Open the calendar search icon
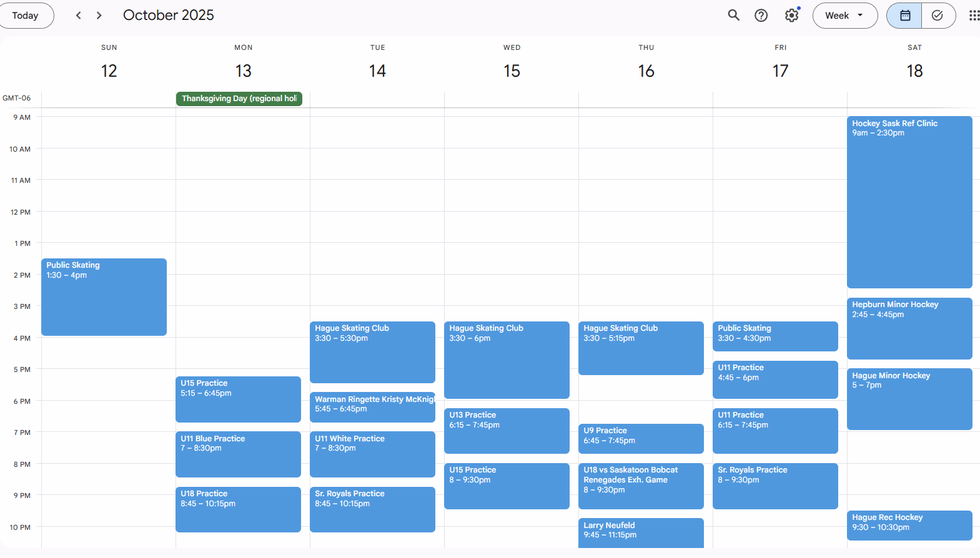The height and width of the screenshot is (558, 980). (x=733, y=16)
